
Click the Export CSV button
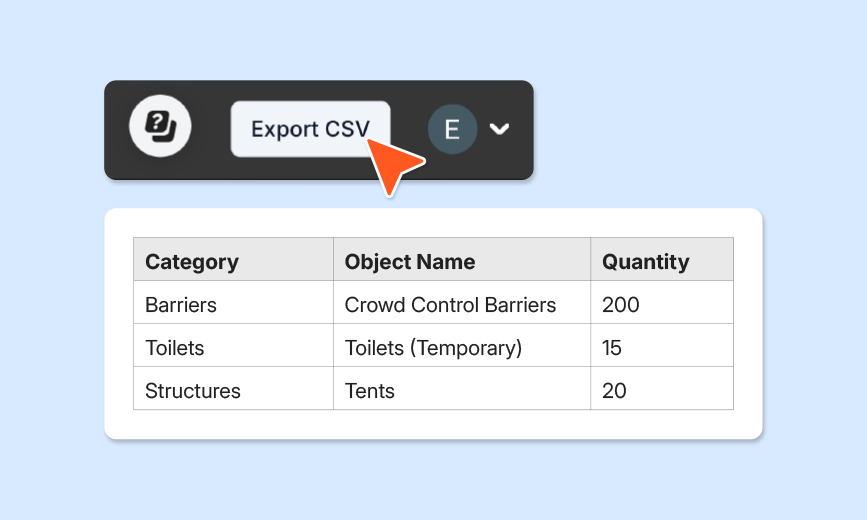tap(310, 129)
